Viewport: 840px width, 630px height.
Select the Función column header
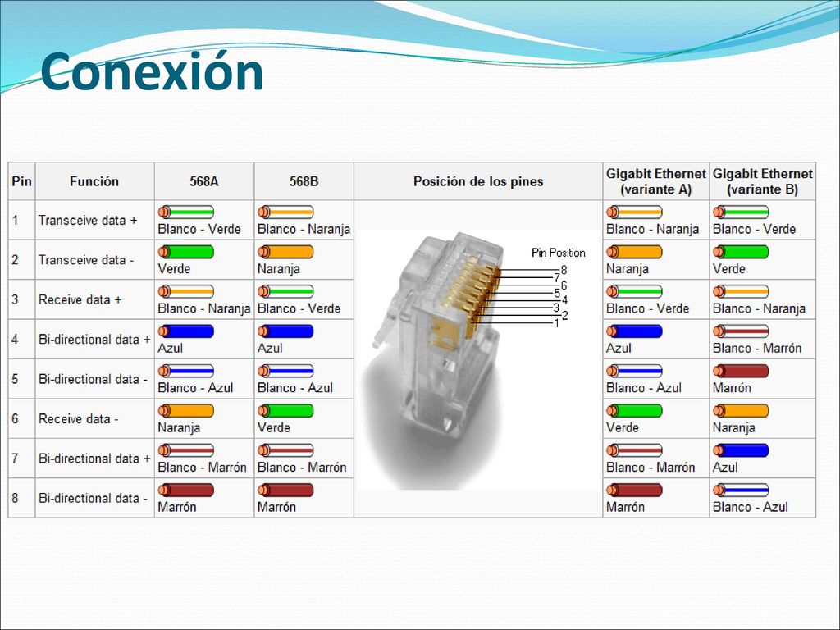94,181
